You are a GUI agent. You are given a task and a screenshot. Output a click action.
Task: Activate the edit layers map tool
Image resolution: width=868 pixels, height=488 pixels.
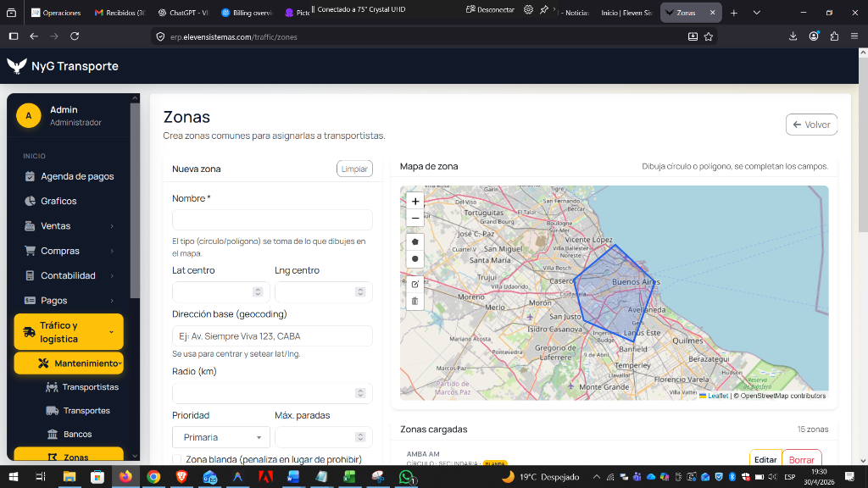coord(415,285)
